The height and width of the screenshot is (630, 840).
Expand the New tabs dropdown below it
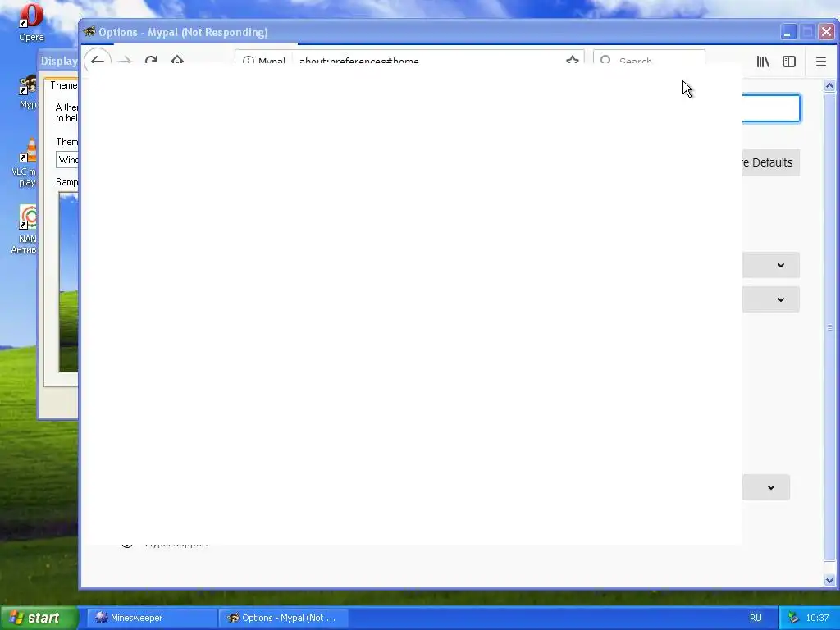click(x=771, y=299)
